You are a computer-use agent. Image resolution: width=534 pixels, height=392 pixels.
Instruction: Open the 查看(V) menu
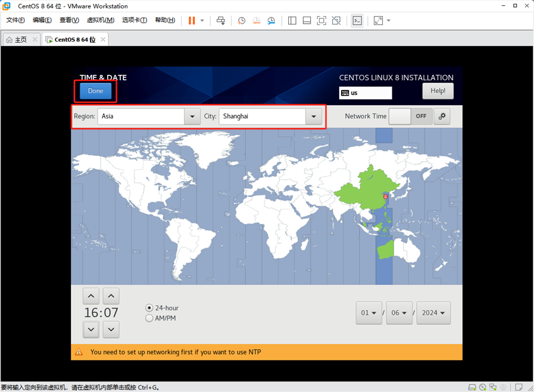pos(69,20)
